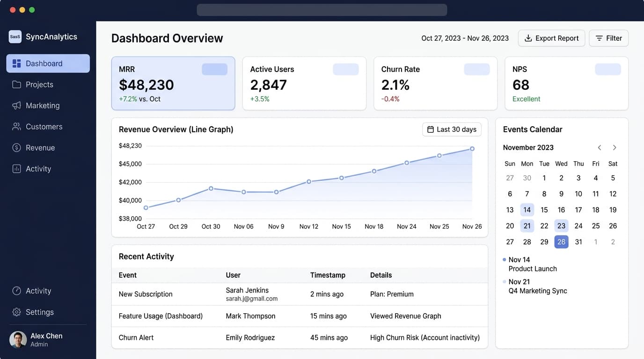Click the User column header
The height and width of the screenshot is (359, 644).
(x=233, y=275)
